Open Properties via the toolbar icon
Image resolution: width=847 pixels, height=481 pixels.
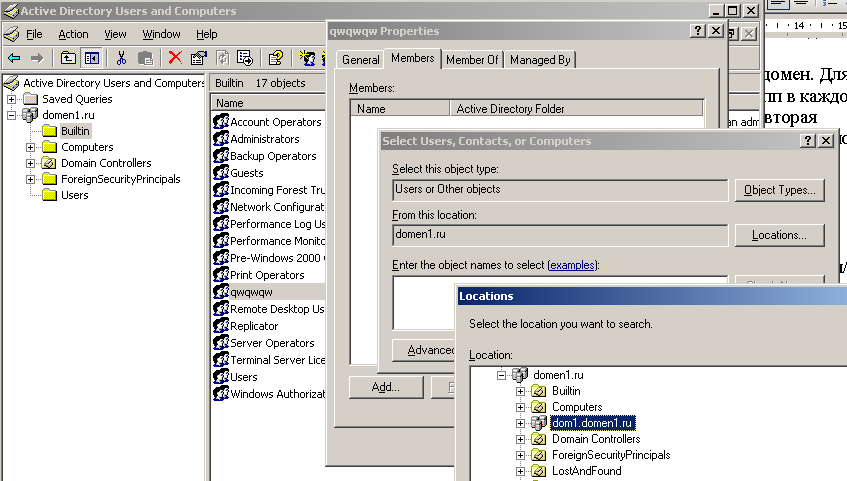pos(199,58)
